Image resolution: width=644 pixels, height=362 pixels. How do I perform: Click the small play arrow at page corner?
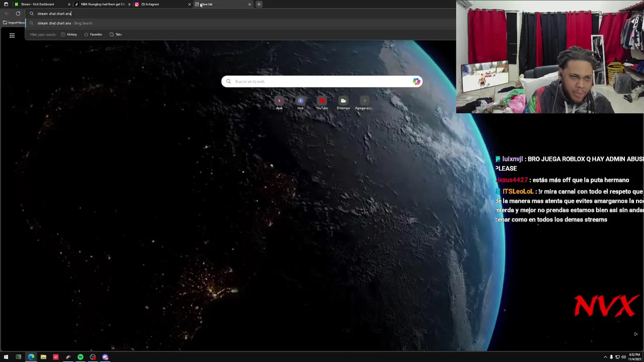635,334
